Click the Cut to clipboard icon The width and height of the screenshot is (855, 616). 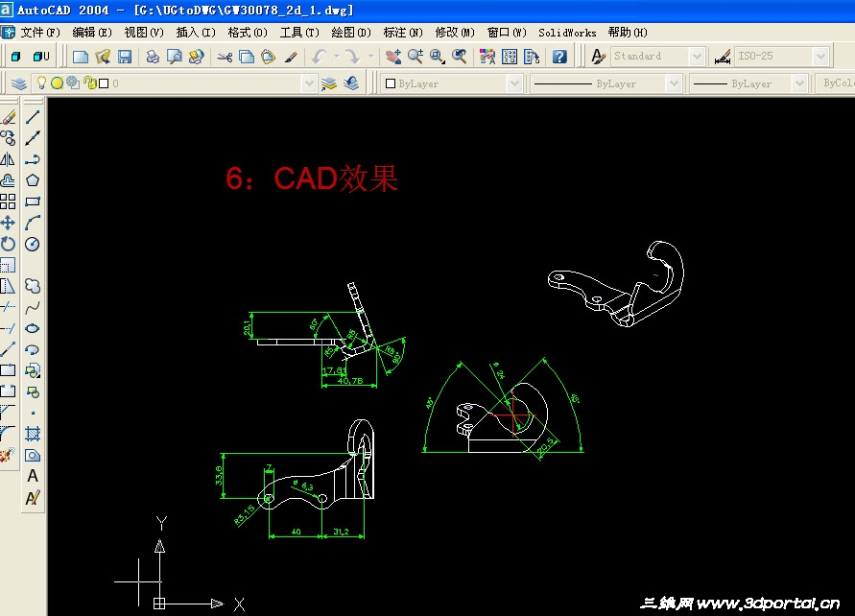coord(225,57)
